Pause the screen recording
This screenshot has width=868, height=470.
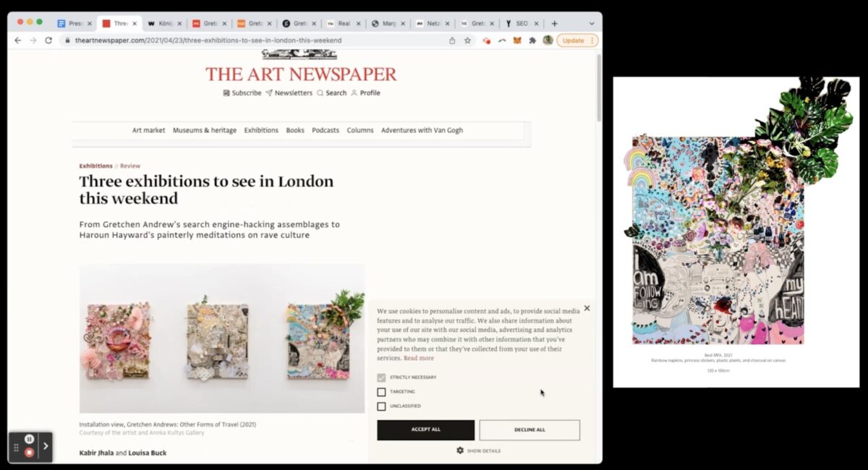29,439
